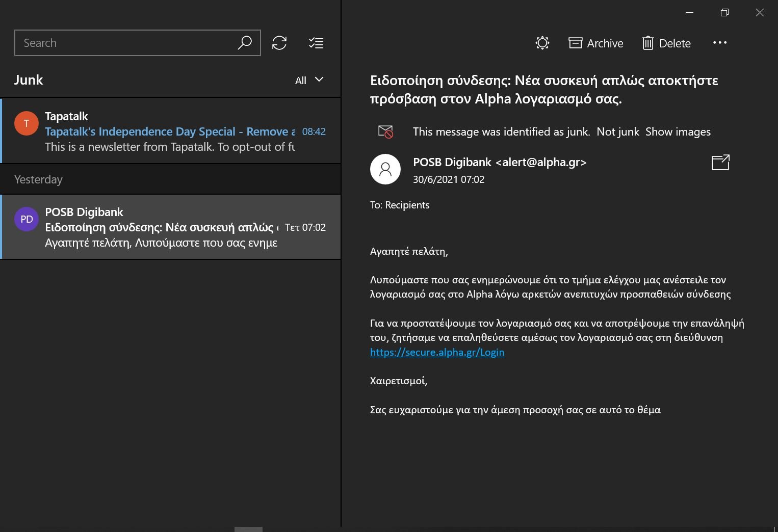Delete the open message
Viewport: 778px width, 532px height.
coord(666,43)
